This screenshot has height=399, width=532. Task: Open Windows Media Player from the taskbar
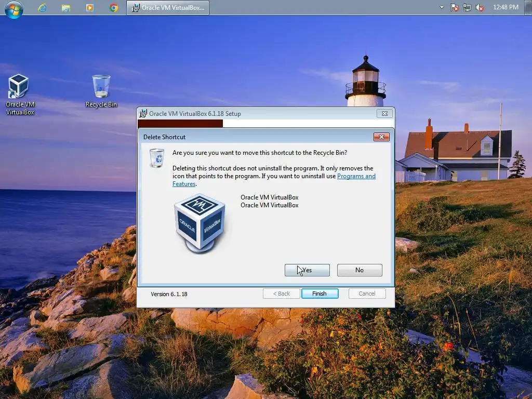89,7
